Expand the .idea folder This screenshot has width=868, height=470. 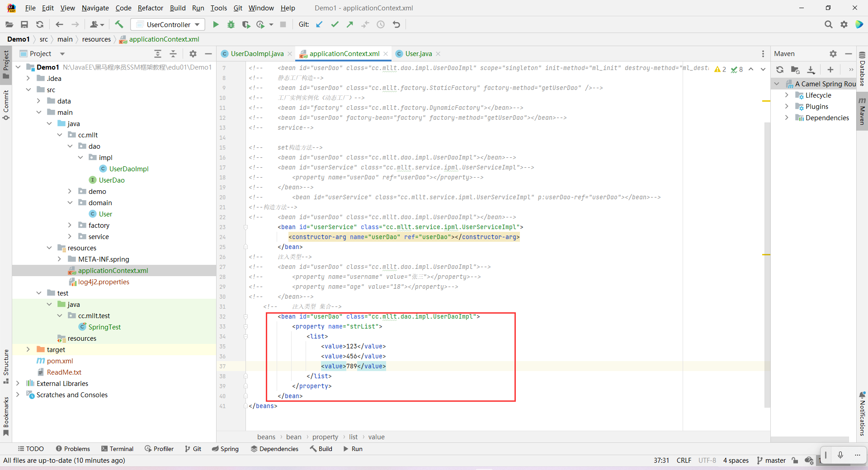[x=28, y=78]
